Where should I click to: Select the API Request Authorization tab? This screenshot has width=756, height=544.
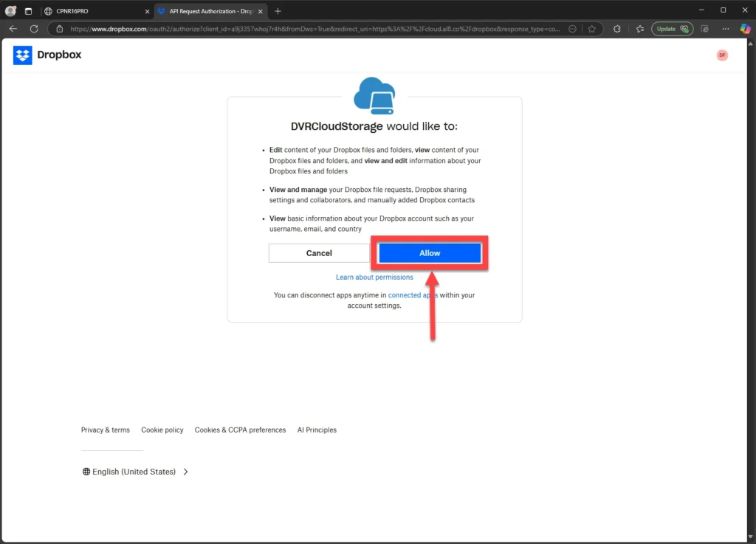tap(211, 11)
